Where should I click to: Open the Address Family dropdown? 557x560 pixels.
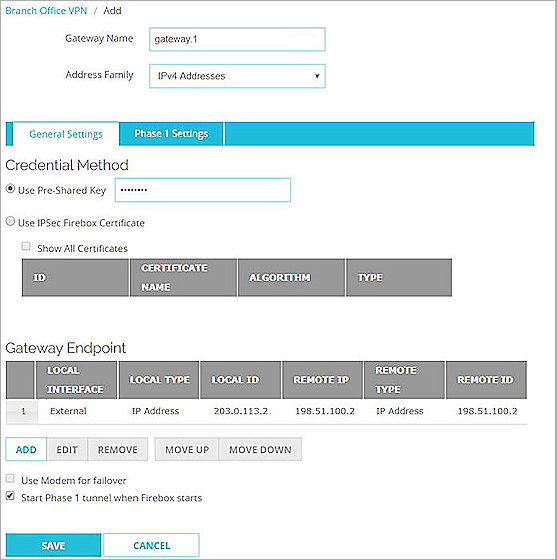[237, 76]
